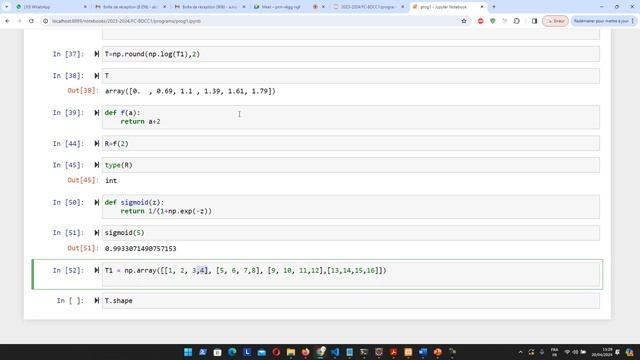Run the selected cell In [52]
Image resolution: width=640 pixels, height=360 pixels.
97,270
